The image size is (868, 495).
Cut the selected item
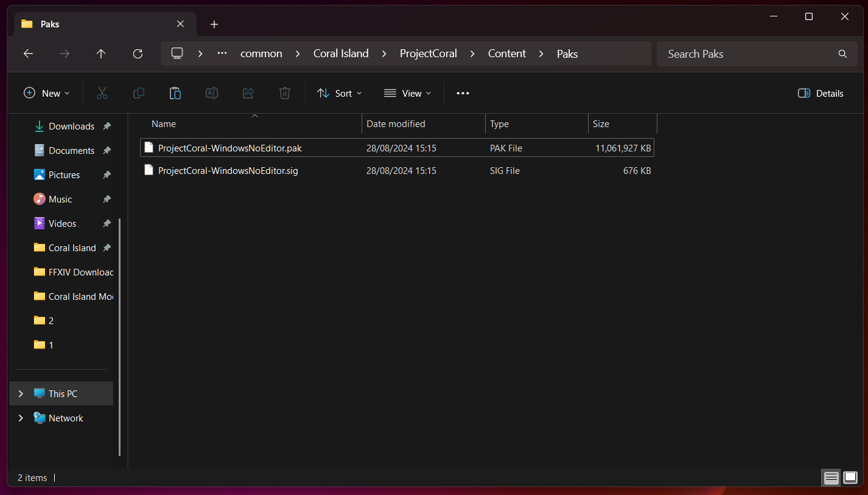click(102, 93)
